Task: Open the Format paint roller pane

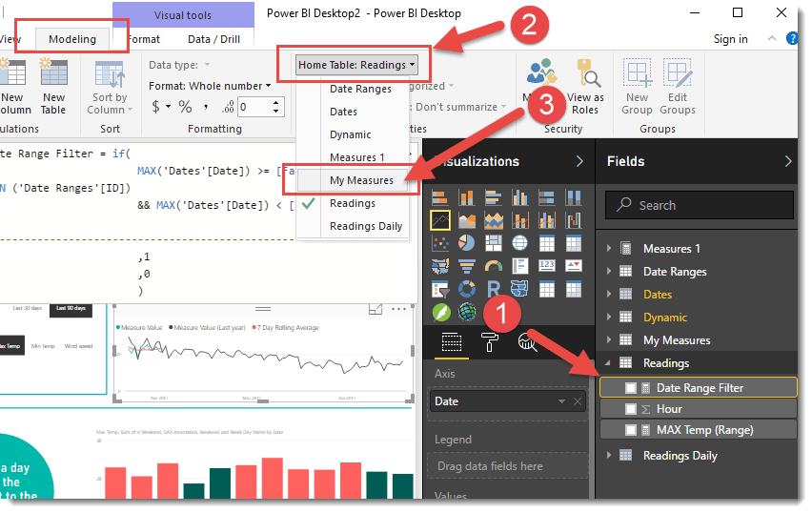Action: click(489, 342)
